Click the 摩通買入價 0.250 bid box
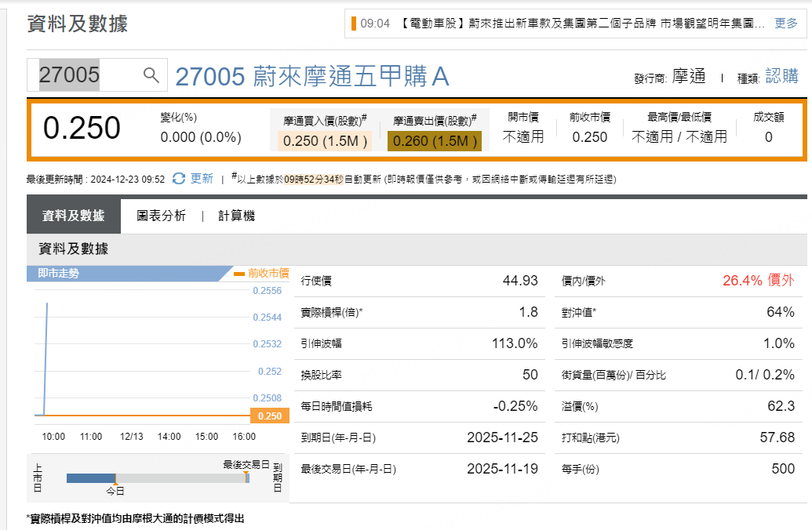Screen dimensions: 812x530 [x=325, y=140]
